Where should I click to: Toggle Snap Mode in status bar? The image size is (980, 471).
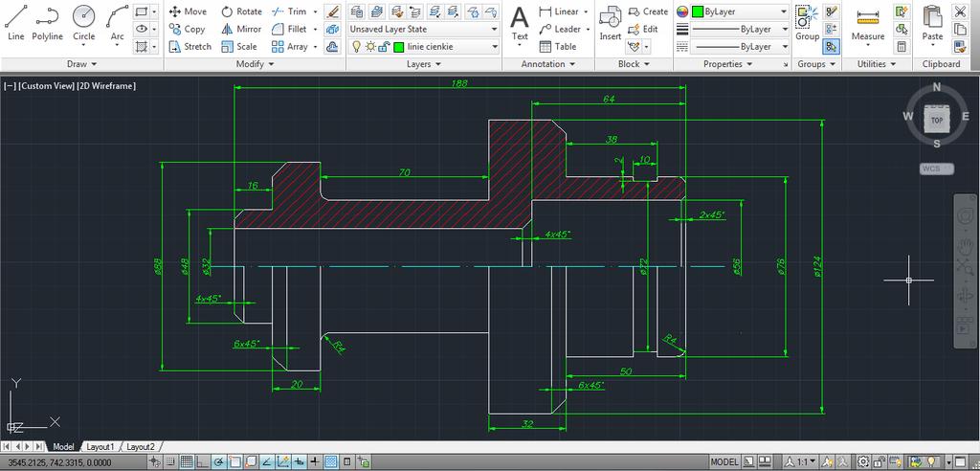pos(170,462)
